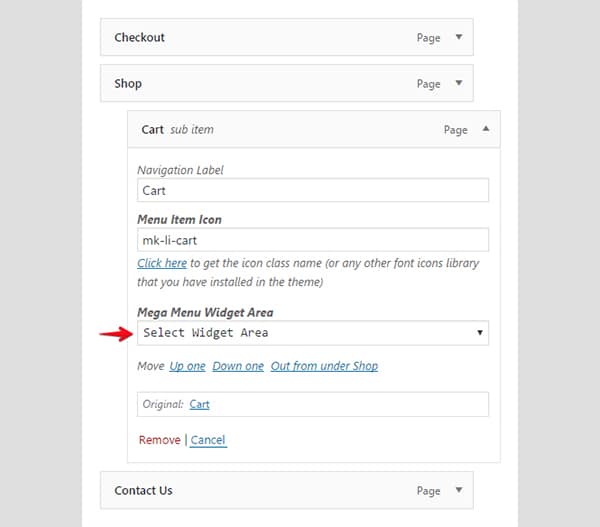Select the Checkout menu item bar

287,37
